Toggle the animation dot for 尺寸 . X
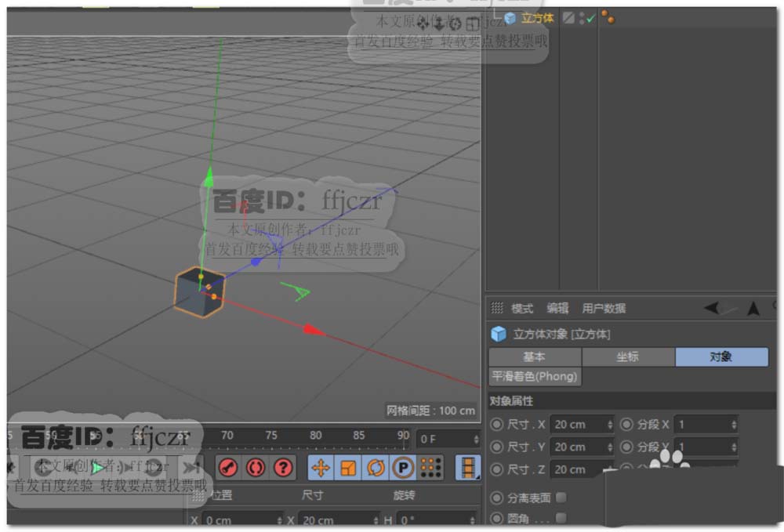Screen dimensions: 784x532 point(496,425)
